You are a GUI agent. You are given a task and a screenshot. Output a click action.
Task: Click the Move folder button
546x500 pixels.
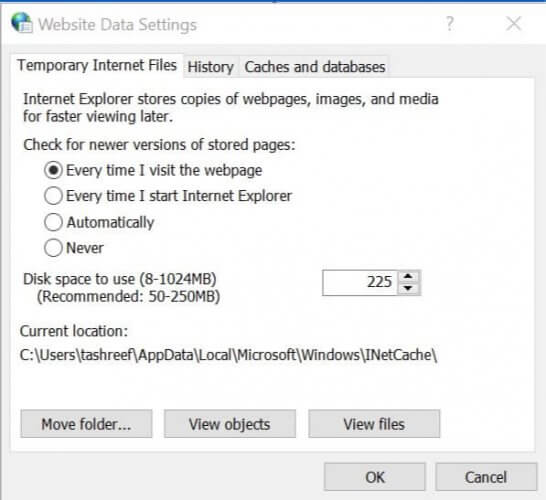pos(86,424)
